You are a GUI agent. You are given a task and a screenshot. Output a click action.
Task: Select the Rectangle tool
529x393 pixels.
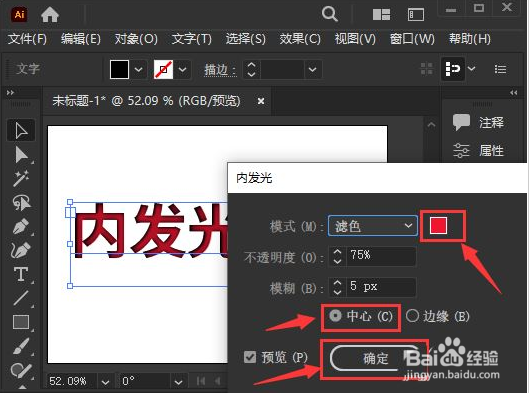tap(21, 322)
